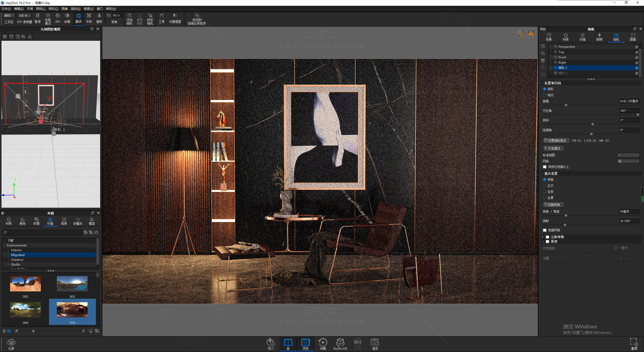The width and height of the screenshot is (644, 352).
Task: Click the globe icon in viewport corner
Action: [520, 33]
